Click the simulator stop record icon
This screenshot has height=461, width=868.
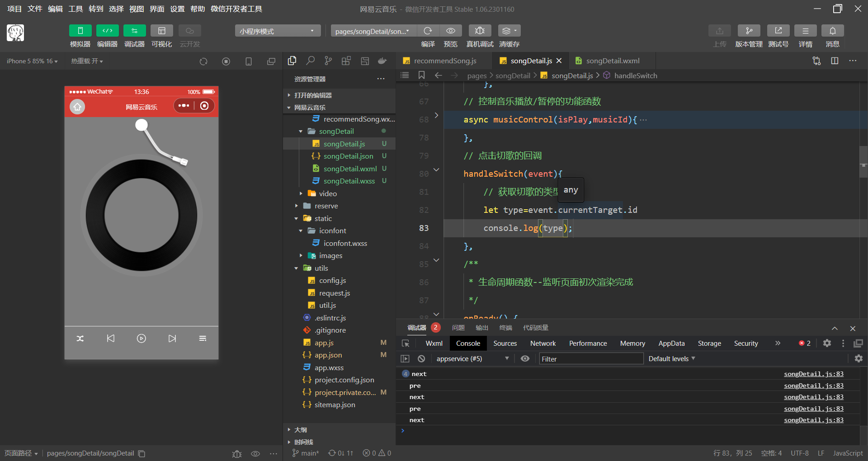(x=226, y=61)
